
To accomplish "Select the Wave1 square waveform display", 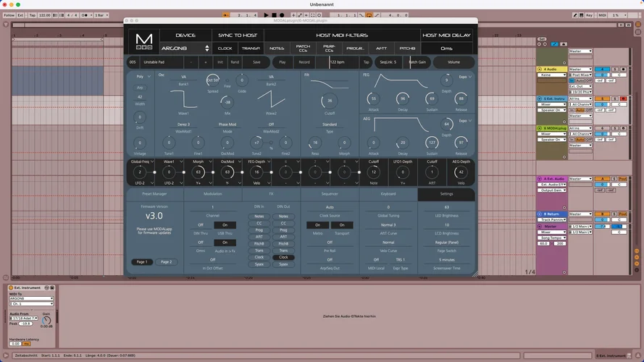I will [183, 99].
